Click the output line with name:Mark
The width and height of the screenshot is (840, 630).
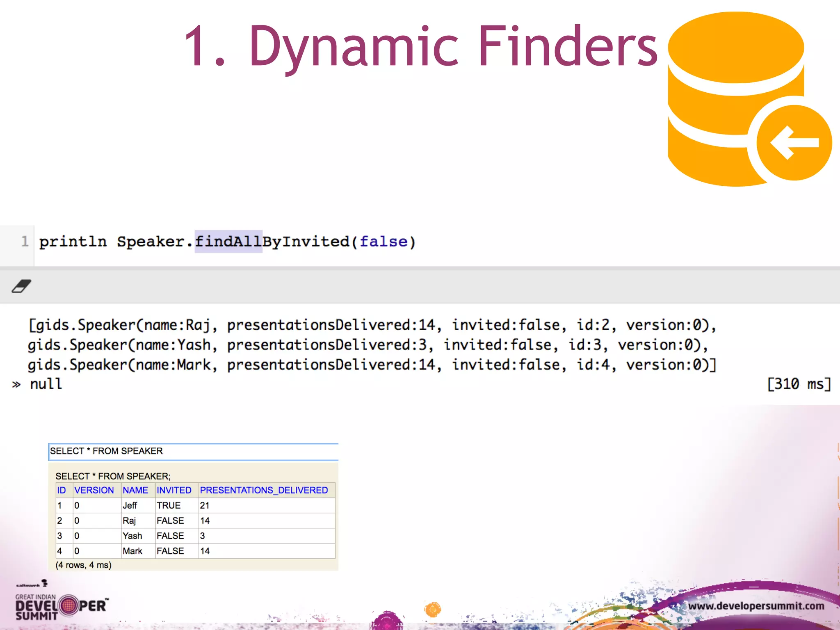372,365
